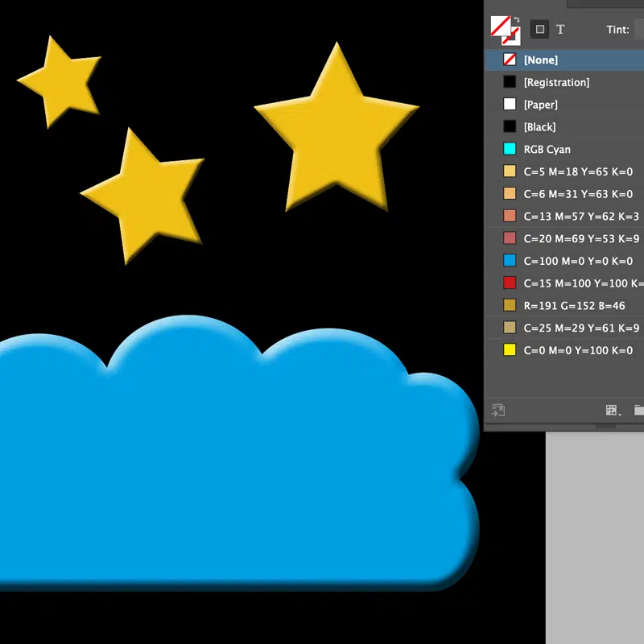Enable formatting affects container button

point(540,29)
